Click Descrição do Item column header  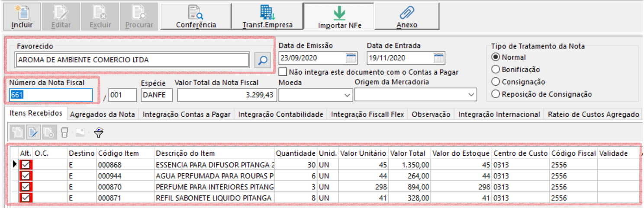[214, 153]
